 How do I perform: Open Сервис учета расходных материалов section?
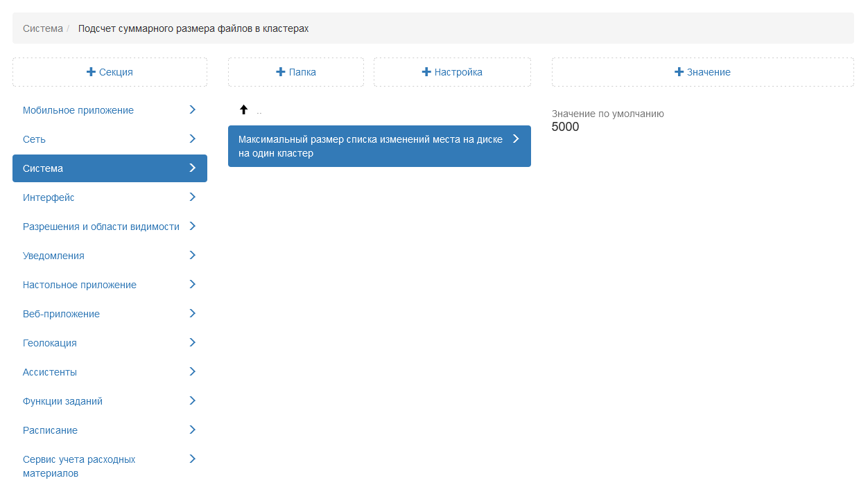coord(79,466)
